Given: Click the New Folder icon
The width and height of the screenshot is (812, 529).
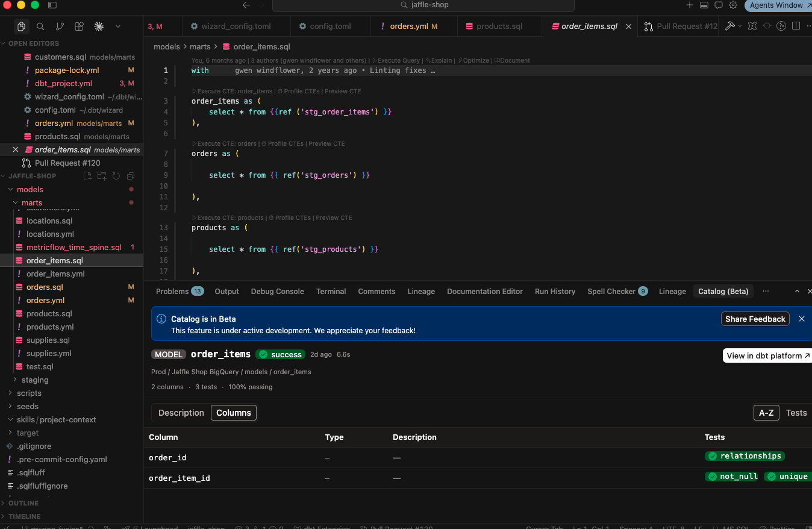Looking at the screenshot, I should pyautogui.click(x=102, y=176).
